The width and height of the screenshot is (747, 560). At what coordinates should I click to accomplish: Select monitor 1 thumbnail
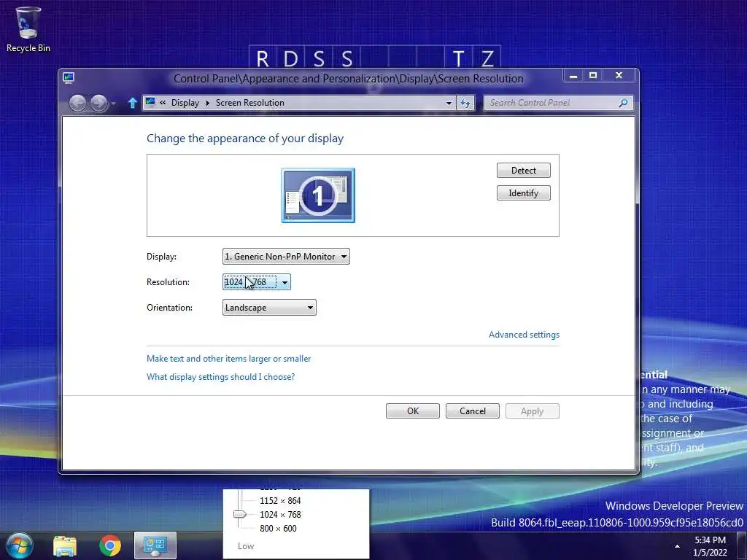click(318, 195)
